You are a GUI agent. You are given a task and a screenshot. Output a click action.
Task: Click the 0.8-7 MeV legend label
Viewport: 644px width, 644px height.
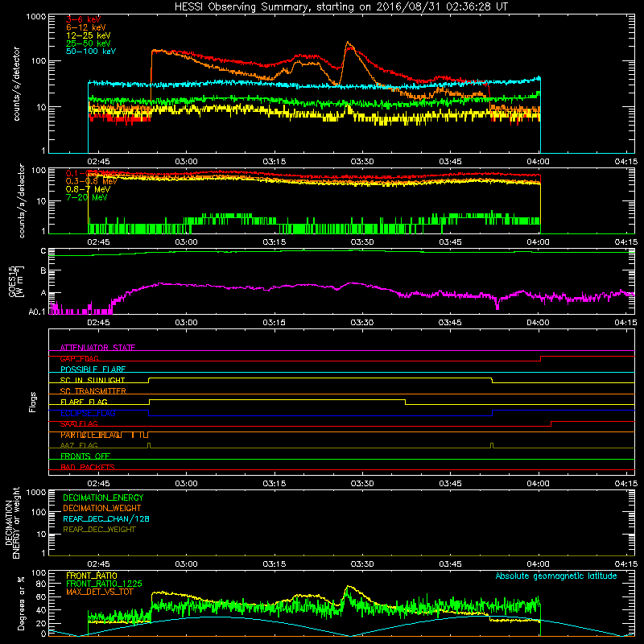click(88, 189)
